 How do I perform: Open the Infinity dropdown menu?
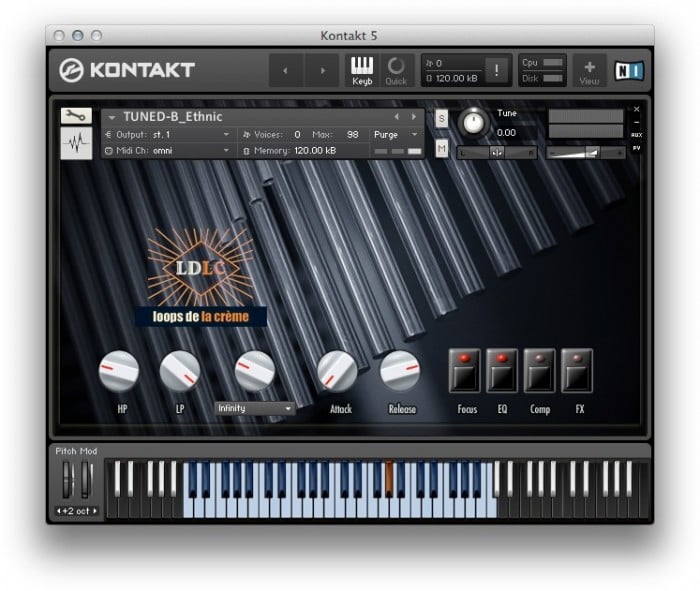pyautogui.click(x=254, y=408)
